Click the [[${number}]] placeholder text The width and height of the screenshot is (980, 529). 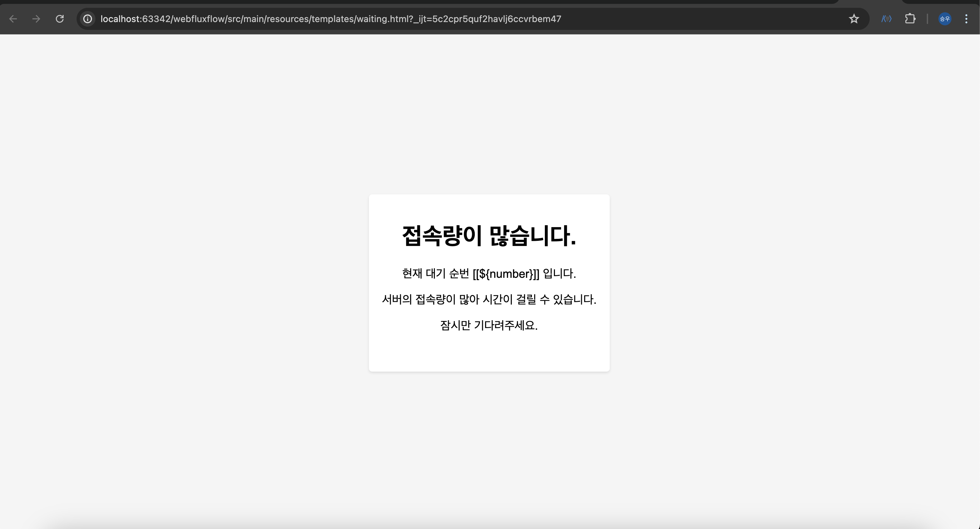point(506,274)
